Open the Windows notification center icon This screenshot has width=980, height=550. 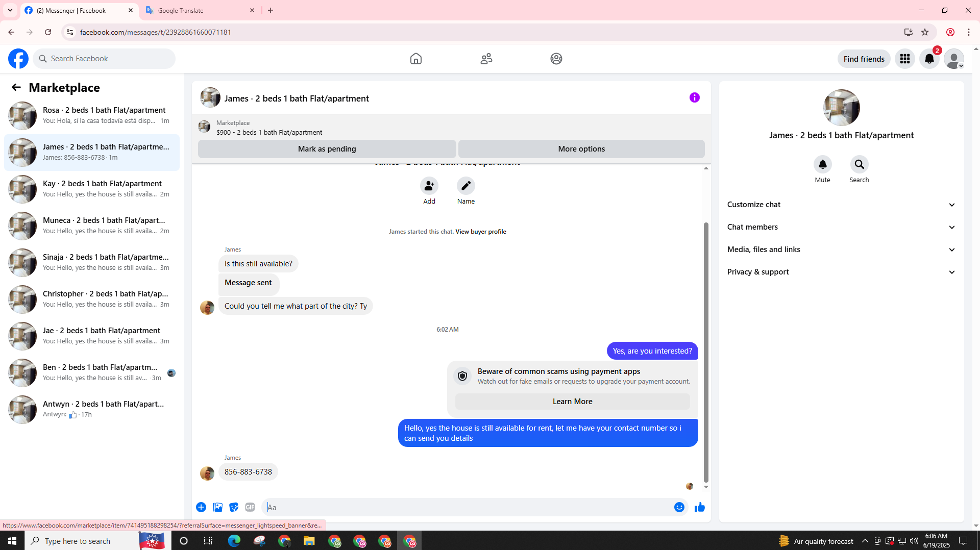(964, 541)
